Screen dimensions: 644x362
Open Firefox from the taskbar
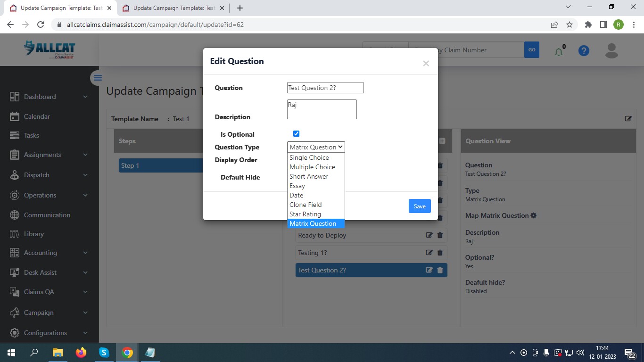click(x=81, y=353)
